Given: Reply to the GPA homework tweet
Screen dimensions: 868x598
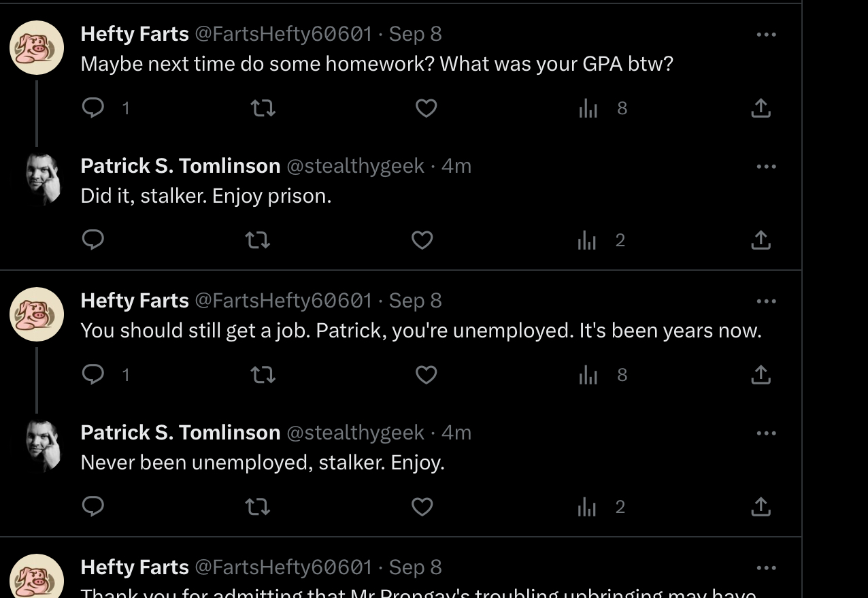Looking at the screenshot, I should click(x=93, y=107).
